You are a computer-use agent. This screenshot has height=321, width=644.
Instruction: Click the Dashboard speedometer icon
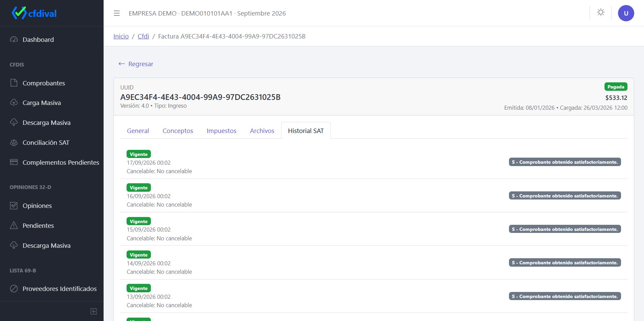(x=14, y=39)
